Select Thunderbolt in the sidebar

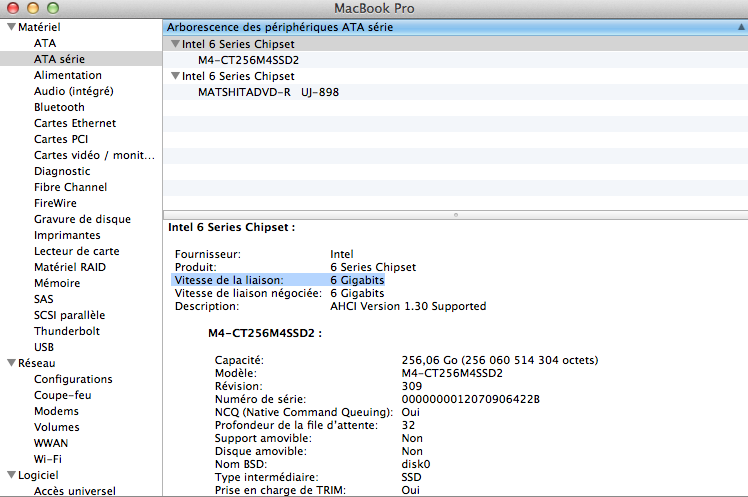[x=67, y=331]
